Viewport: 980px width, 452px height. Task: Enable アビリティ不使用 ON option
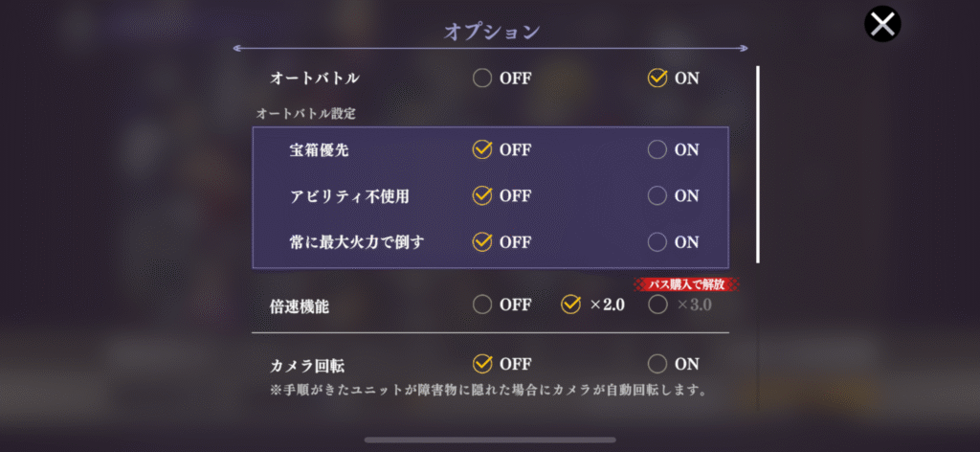pyautogui.click(x=657, y=195)
